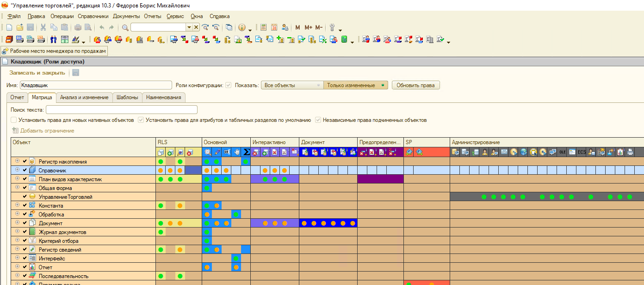644x285 pixels.
Task: Toggle checkmark of Регистр накопления row
Action: point(25,161)
